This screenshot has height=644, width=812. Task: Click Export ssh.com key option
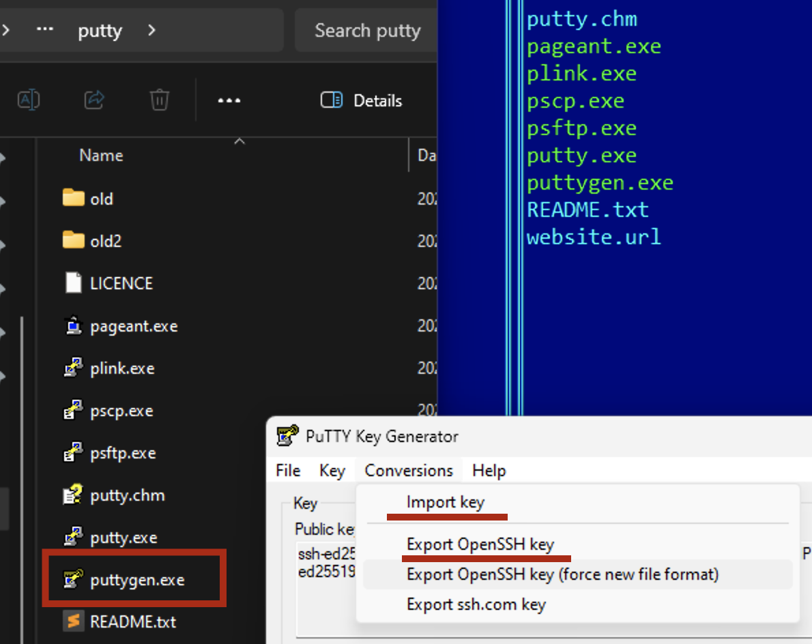point(476,604)
